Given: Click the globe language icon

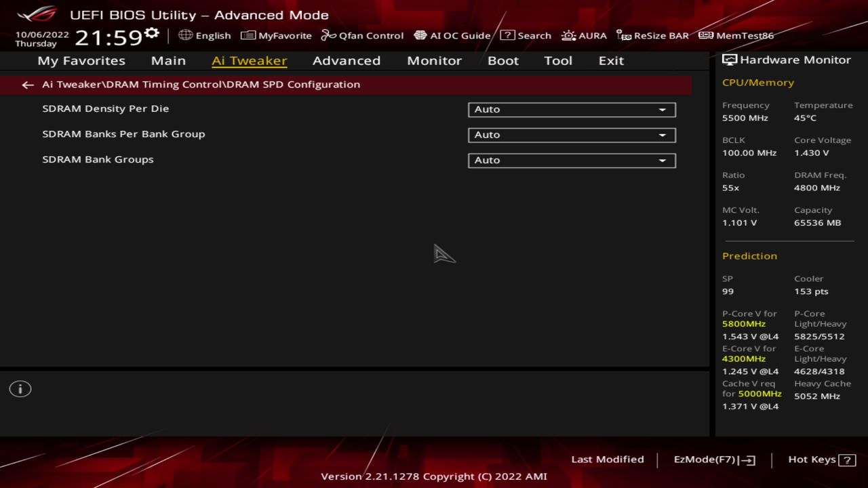Looking at the screenshot, I should [185, 35].
